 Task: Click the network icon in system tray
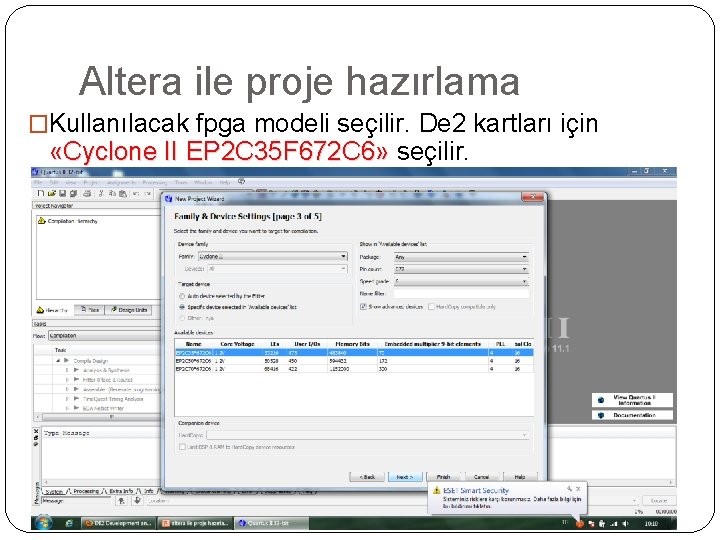613,523
